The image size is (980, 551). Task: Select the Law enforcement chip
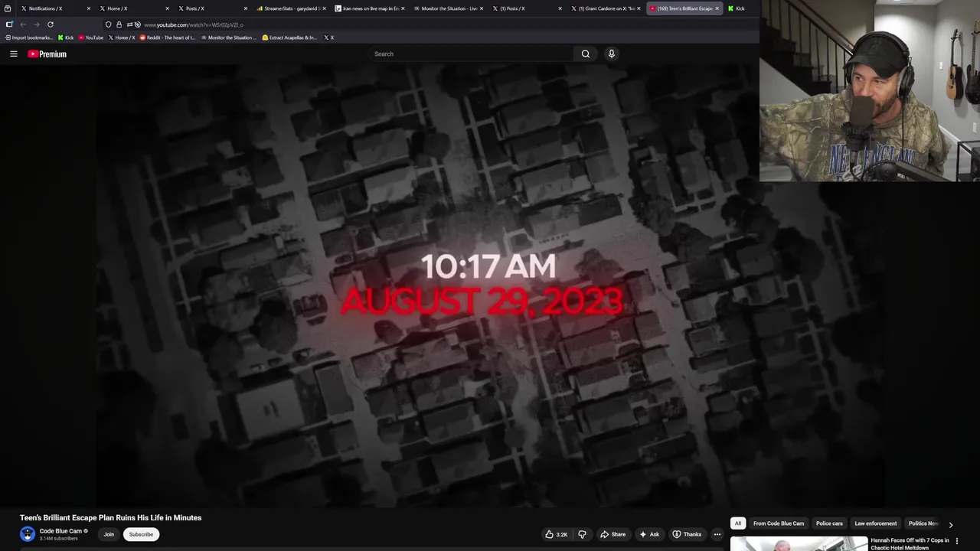click(x=875, y=523)
